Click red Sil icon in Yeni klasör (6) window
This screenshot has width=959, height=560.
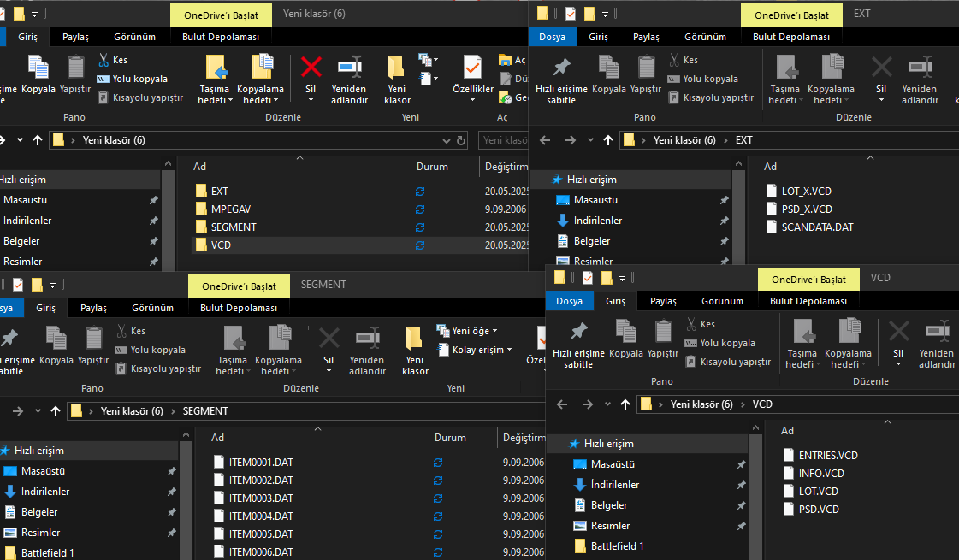(x=311, y=67)
